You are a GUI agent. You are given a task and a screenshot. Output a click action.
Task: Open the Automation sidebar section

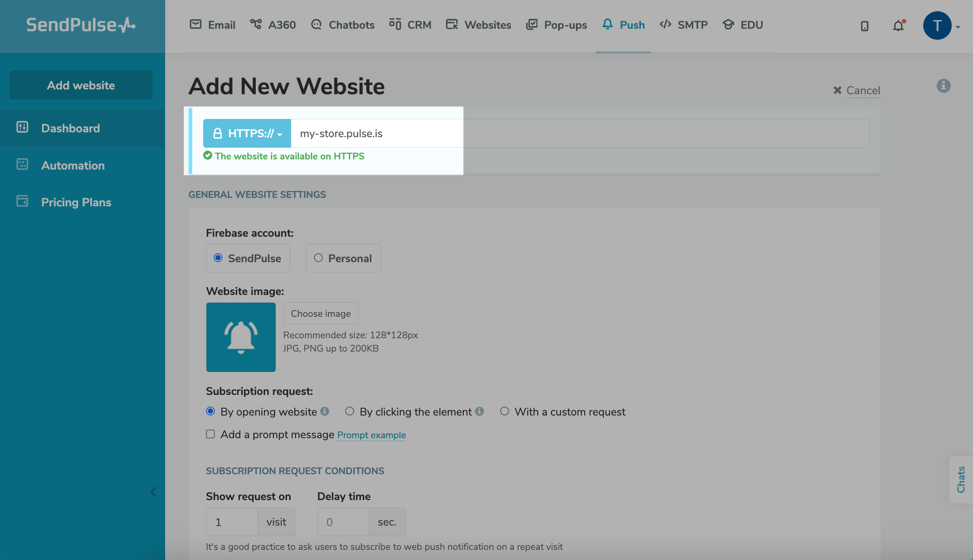(x=73, y=165)
